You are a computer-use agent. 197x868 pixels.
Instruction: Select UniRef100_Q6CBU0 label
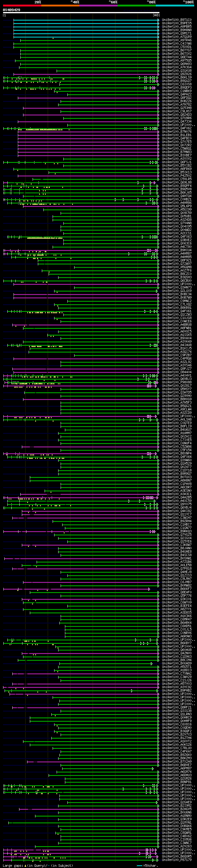tap(177, 281)
